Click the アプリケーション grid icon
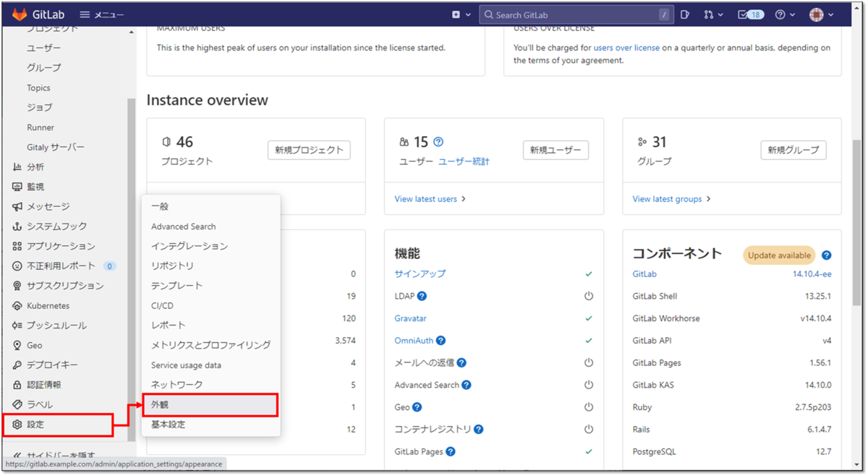Viewport: 868px width, 476px height. coord(17,246)
